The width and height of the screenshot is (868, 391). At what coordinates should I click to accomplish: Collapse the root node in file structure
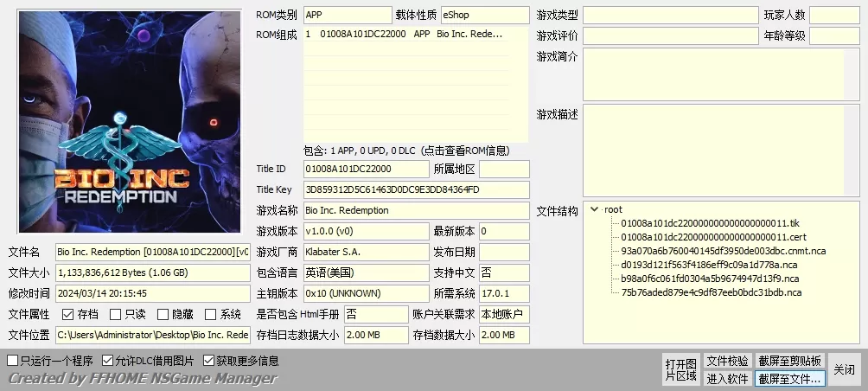(594, 209)
